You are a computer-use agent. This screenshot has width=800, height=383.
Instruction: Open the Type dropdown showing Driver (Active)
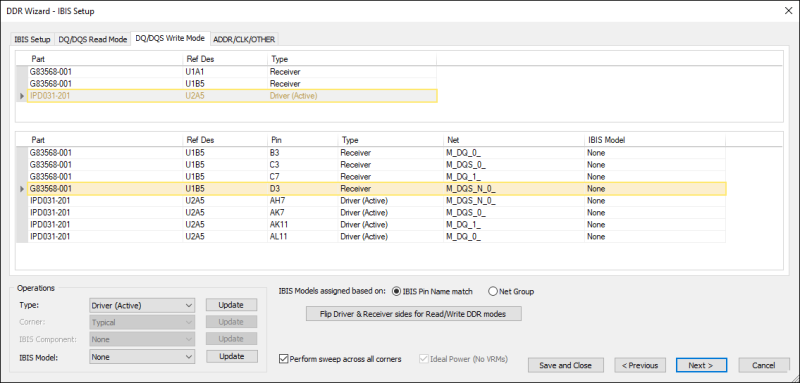(142, 305)
